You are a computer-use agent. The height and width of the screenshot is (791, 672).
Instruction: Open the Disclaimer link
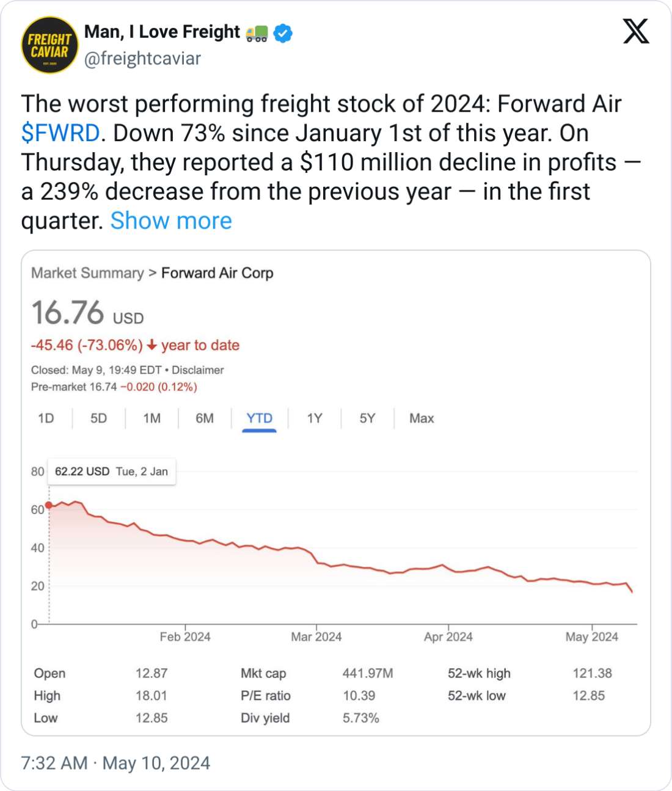(x=198, y=370)
